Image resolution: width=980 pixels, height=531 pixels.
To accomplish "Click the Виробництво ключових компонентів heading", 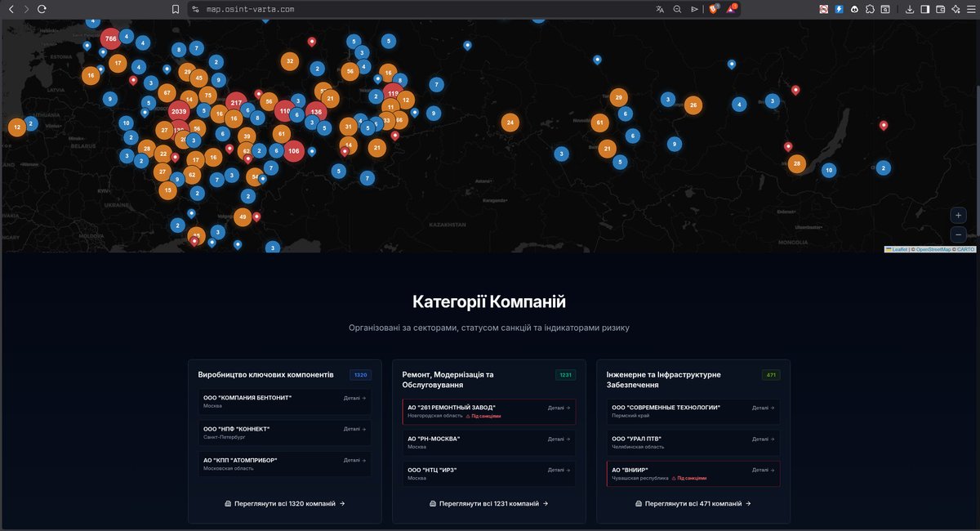I will [265, 374].
